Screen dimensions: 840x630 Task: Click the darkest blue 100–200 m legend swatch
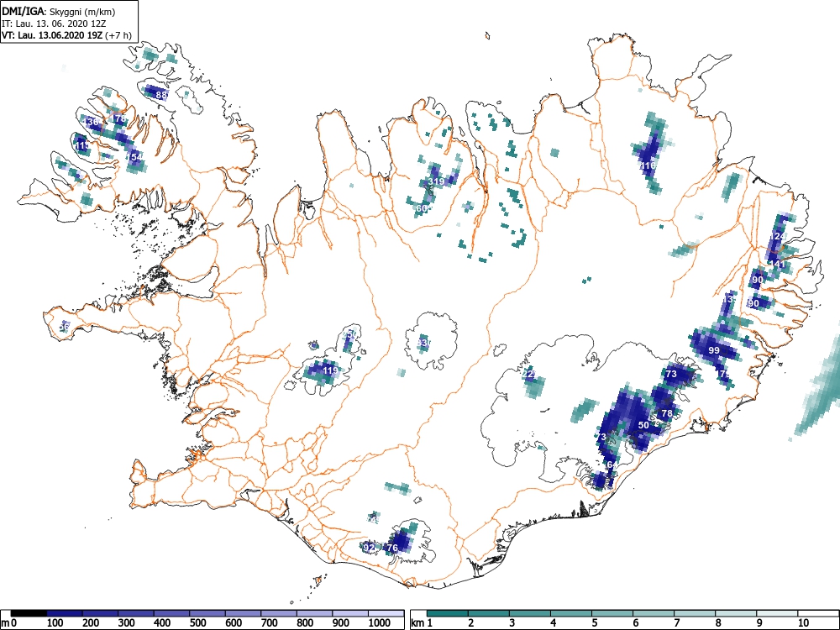tap(65, 613)
